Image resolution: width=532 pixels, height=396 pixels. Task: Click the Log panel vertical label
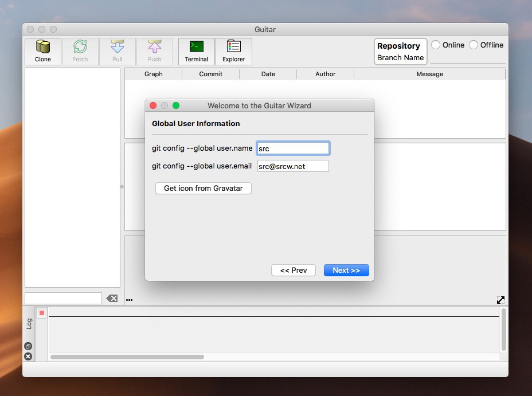(29, 324)
